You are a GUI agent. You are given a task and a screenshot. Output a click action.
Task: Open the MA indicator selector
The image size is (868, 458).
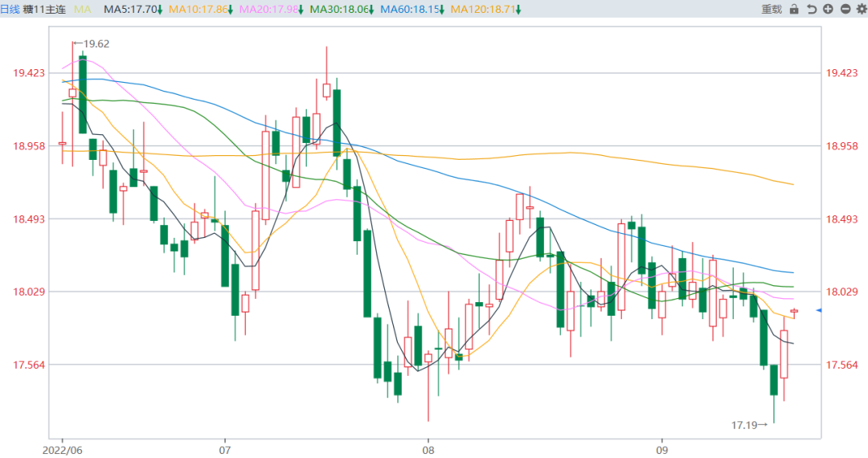[83, 9]
